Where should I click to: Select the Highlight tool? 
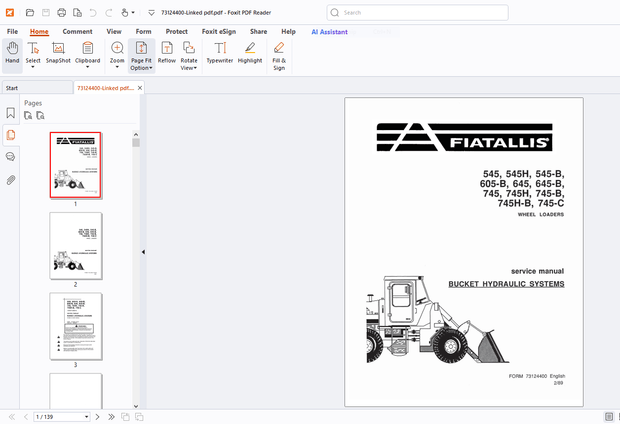coord(250,53)
